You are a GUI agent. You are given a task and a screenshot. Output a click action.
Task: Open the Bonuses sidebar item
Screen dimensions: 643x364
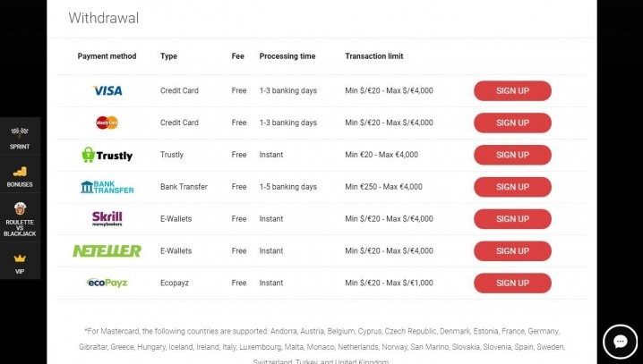pyautogui.click(x=20, y=175)
